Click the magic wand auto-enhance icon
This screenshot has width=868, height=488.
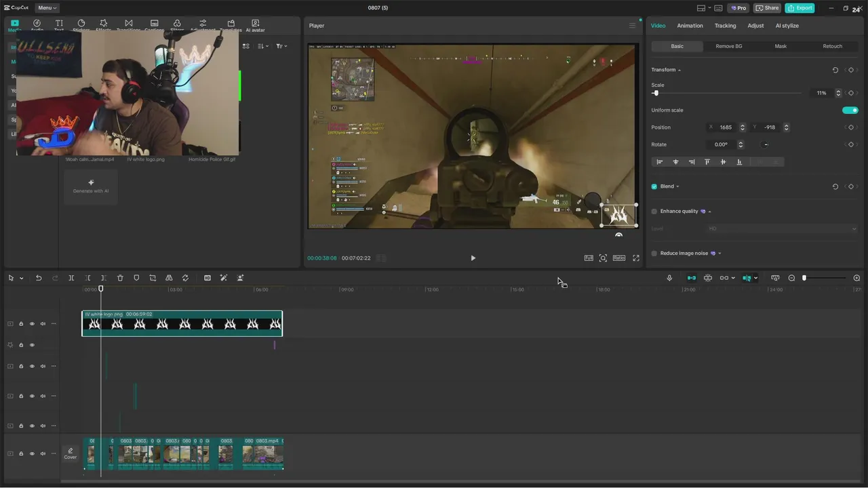[x=224, y=278]
